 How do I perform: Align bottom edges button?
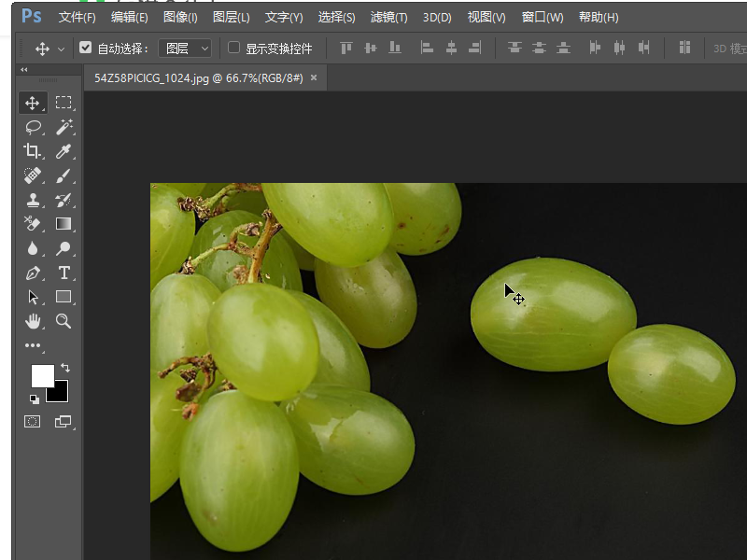[x=395, y=48]
